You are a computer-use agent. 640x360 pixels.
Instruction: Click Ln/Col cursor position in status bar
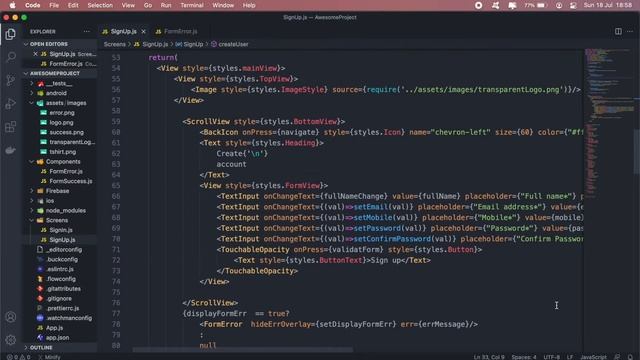pyautogui.click(x=489, y=357)
